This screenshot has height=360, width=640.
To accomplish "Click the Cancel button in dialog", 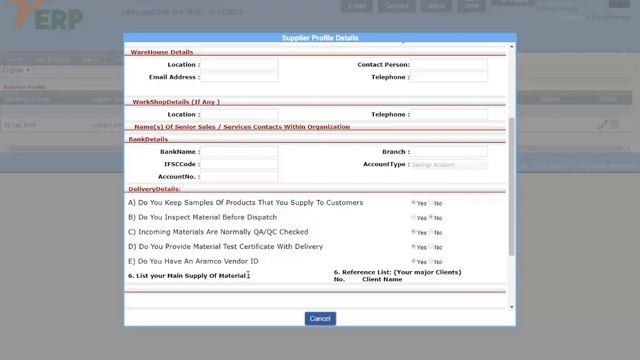I will tap(320, 319).
